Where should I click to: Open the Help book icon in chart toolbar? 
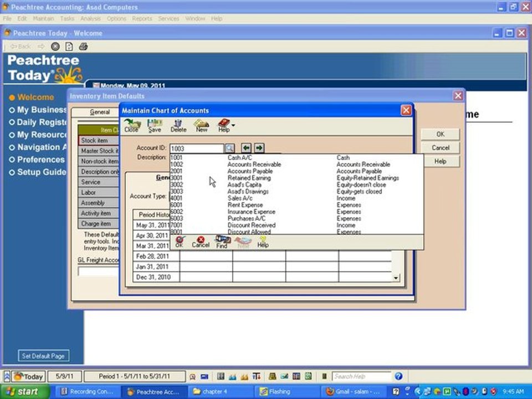click(x=224, y=126)
